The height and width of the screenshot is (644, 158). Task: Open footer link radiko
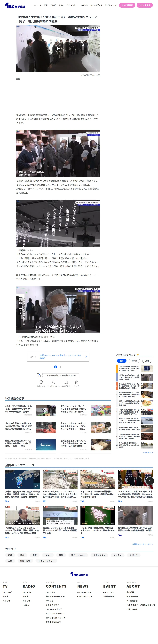26,605
